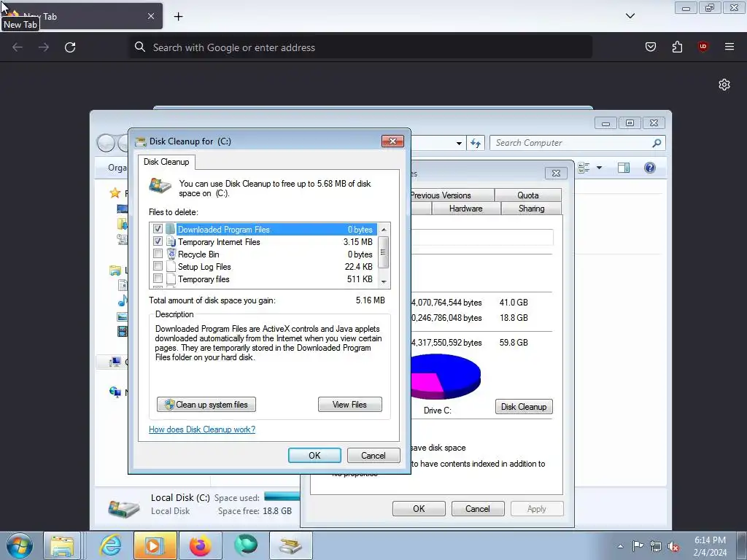Click the Libraries folder icon in Explorer sidebar

tap(115, 271)
